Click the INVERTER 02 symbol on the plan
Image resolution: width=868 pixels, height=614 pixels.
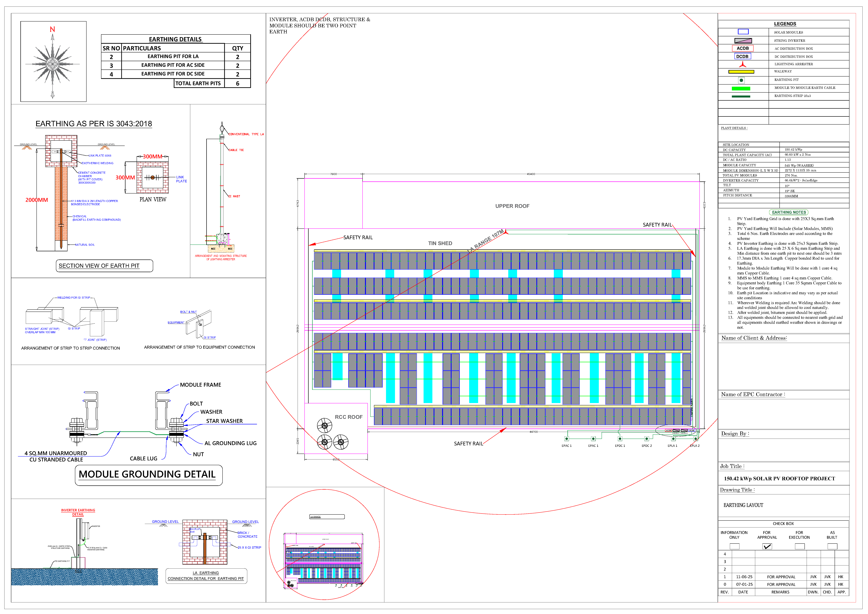coord(684,430)
